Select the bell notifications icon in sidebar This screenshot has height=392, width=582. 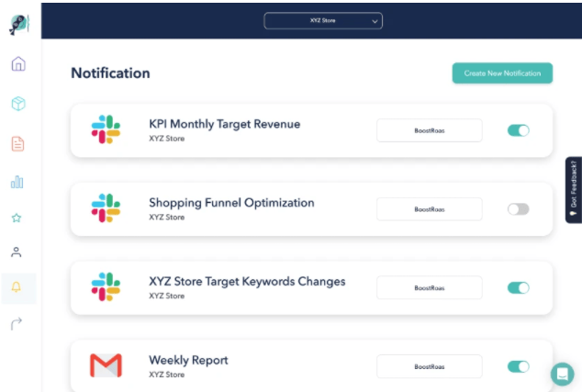[x=17, y=287]
